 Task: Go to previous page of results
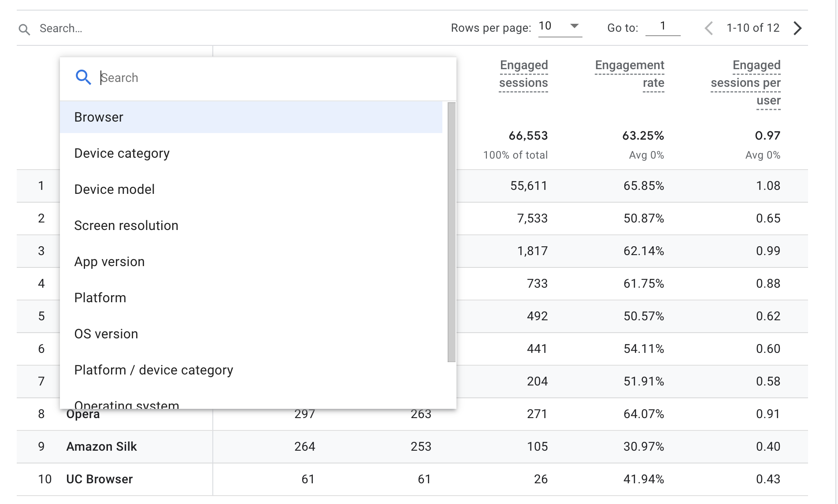pyautogui.click(x=708, y=28)
